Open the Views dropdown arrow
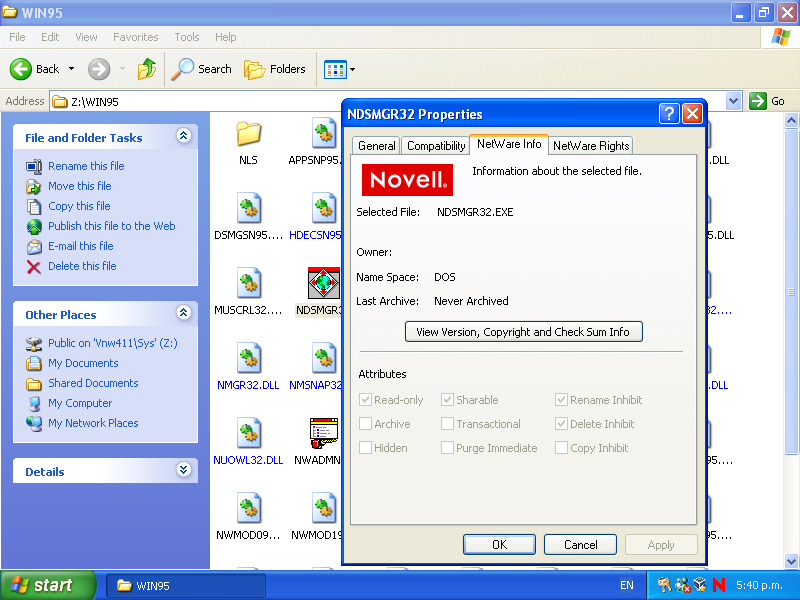Image resolution: width=800 pixels, height=600 pixels. coord(353,69)
